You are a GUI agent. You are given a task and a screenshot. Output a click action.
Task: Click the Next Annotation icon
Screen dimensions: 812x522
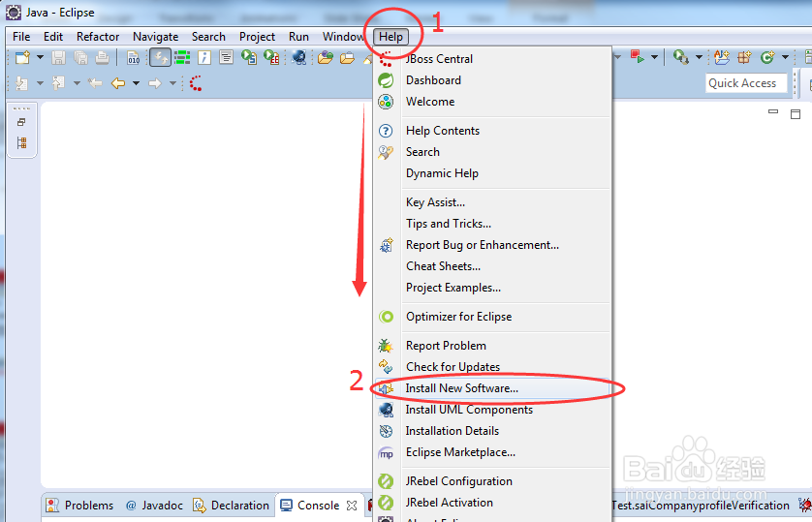pos(21,83)
